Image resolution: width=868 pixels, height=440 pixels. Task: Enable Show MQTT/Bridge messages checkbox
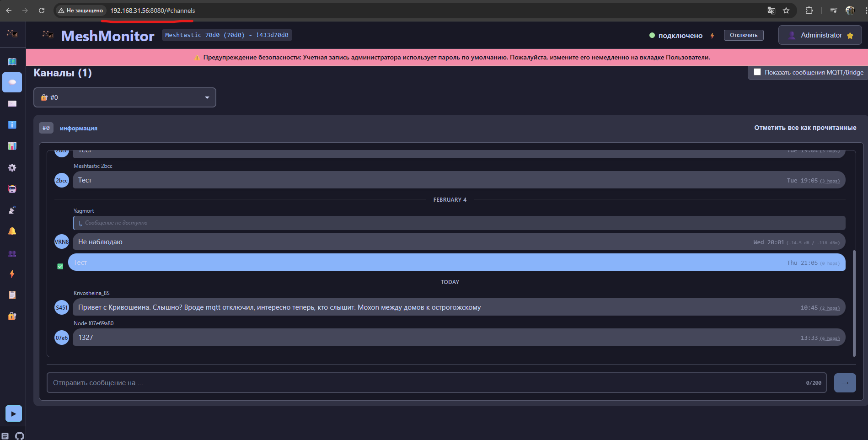(757, 72)
